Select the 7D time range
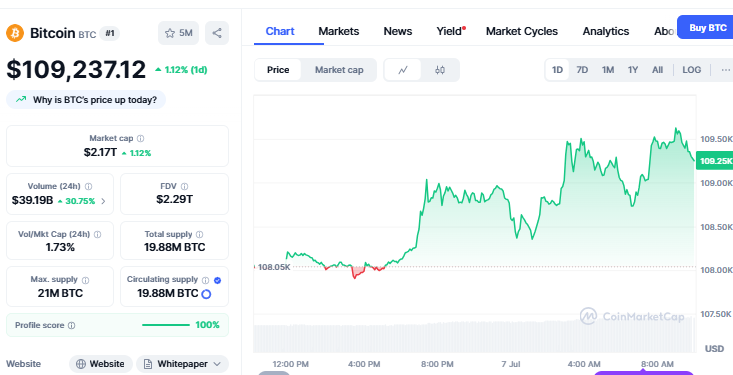Screen dimensions: 733x375 coord(582,70)
